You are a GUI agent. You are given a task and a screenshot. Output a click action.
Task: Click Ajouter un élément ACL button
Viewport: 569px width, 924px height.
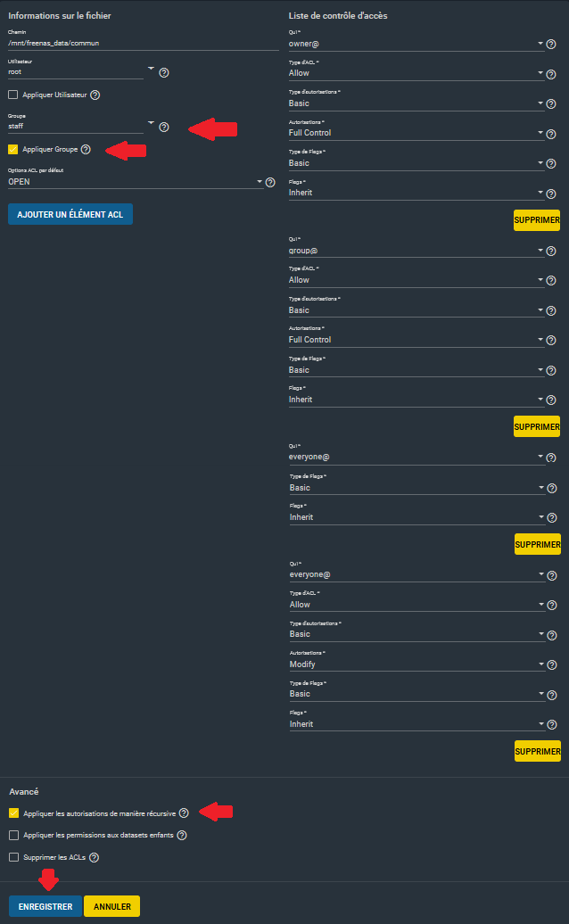click(70, 214)
